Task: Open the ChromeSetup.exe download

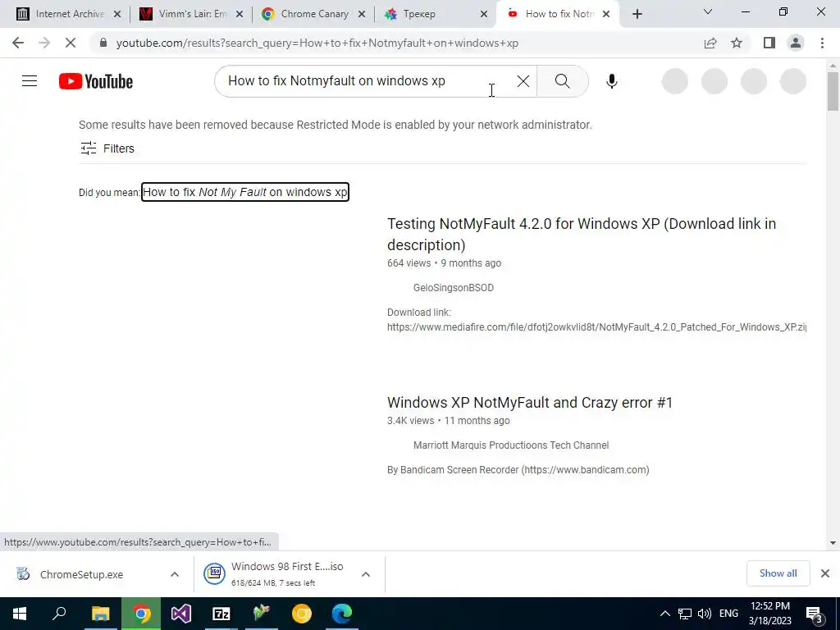Action: pos(80,574)
